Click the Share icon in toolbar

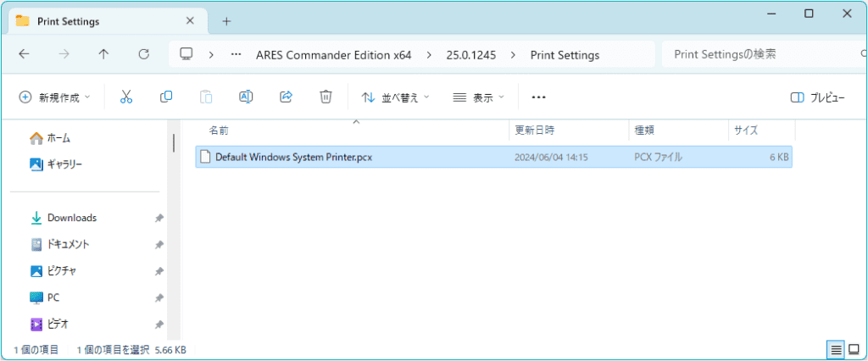[287, 97]
